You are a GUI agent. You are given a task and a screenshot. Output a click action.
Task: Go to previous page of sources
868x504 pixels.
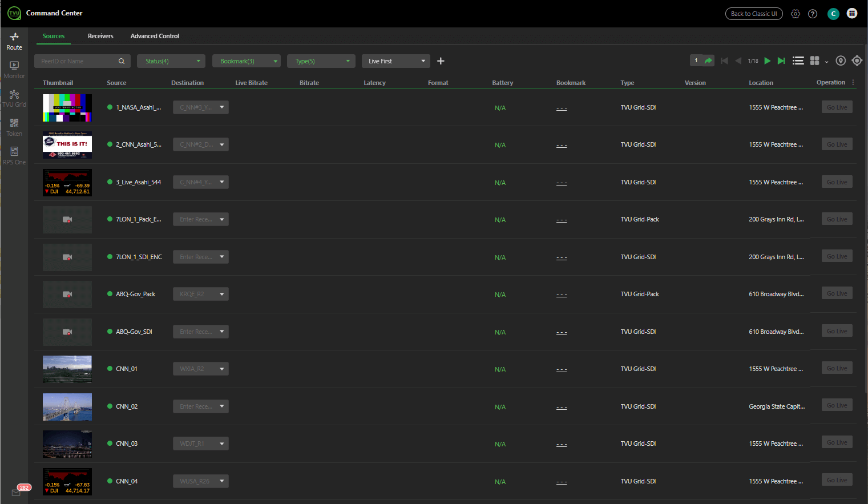coord(738,61)
